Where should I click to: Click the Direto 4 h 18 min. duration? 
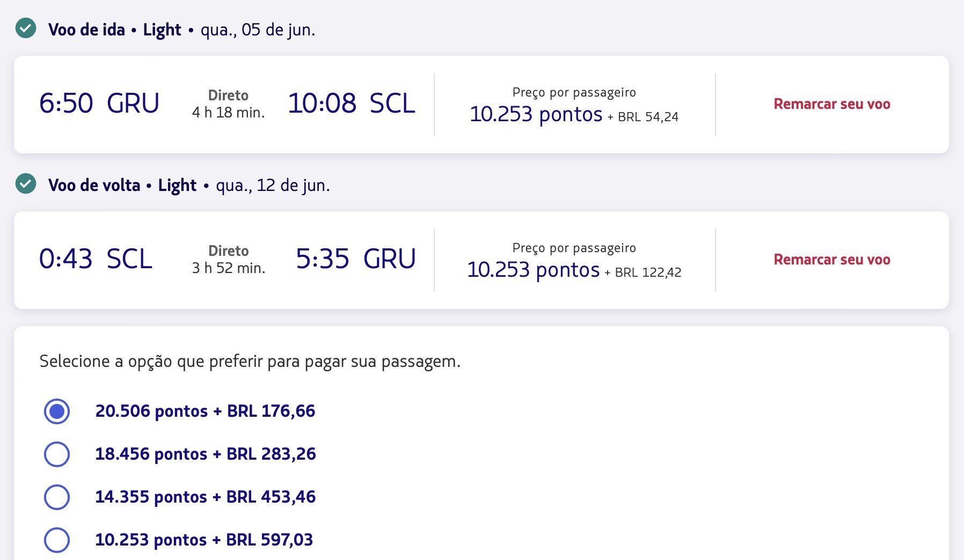(x=229, y=104)
